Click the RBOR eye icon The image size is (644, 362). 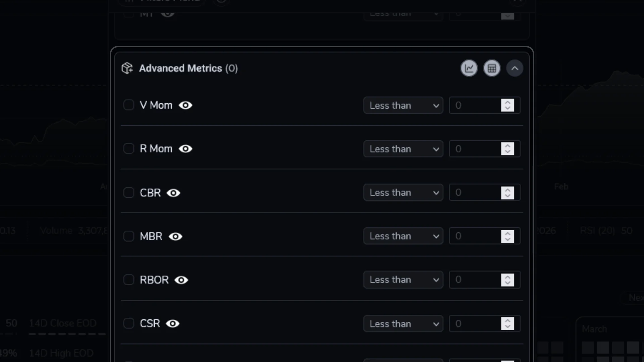point(181,280)
